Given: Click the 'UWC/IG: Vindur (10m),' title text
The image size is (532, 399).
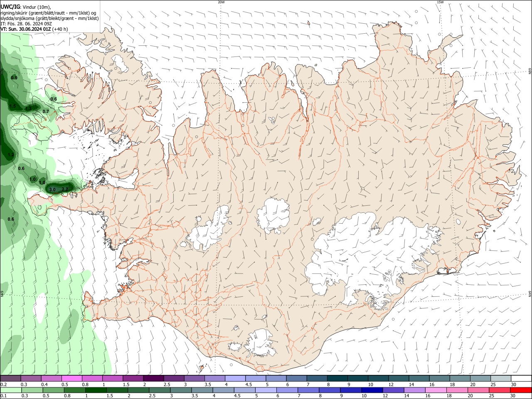Looking at the screenshot, I should pyautogui.click(x=26, y=7).
